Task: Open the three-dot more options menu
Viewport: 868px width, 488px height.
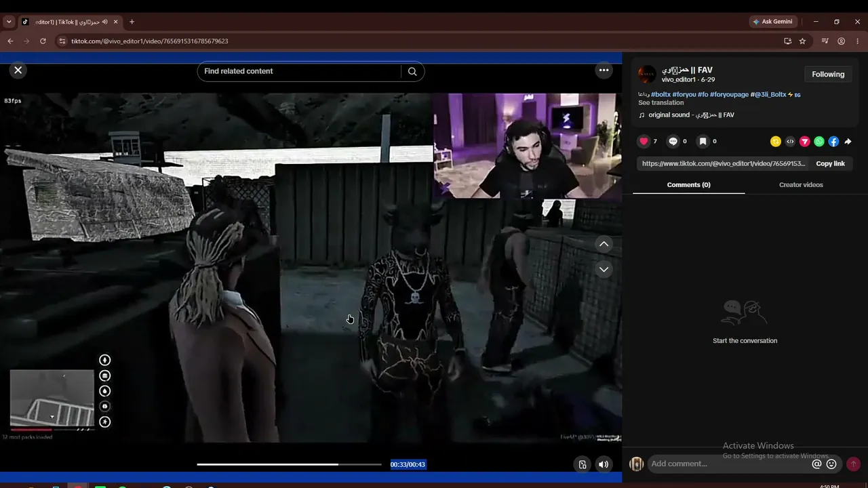Action: pos(604,70)
